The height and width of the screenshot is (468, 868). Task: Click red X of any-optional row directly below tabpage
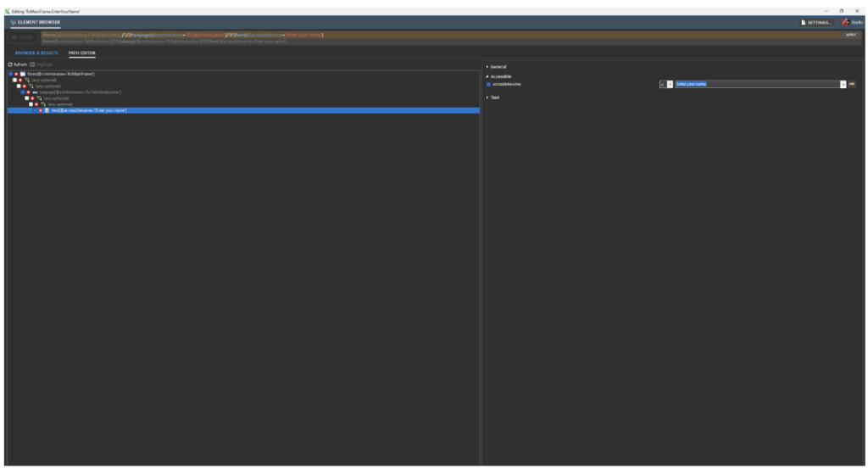33,98
